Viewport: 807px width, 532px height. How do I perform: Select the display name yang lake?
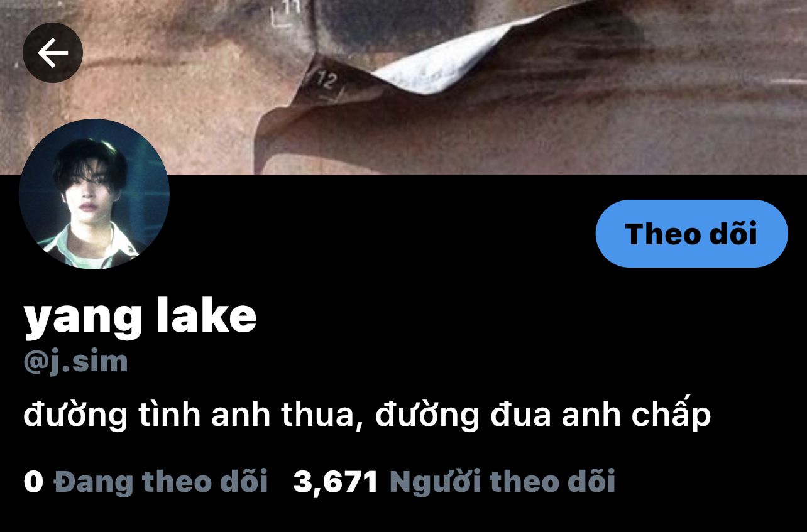tap(140, 317)
